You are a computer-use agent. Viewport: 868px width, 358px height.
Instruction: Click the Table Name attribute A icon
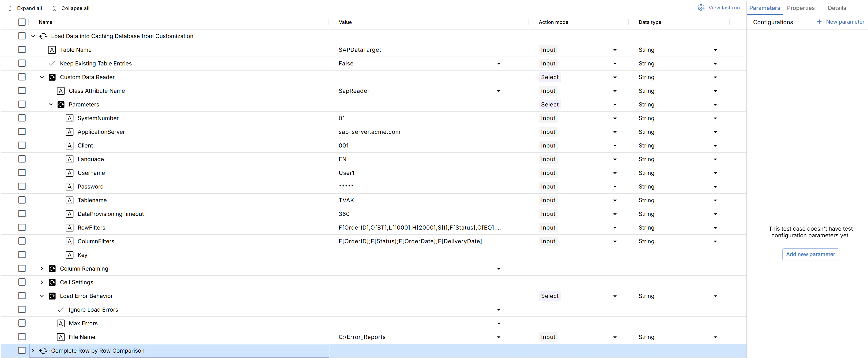click(x=52, y=50)
